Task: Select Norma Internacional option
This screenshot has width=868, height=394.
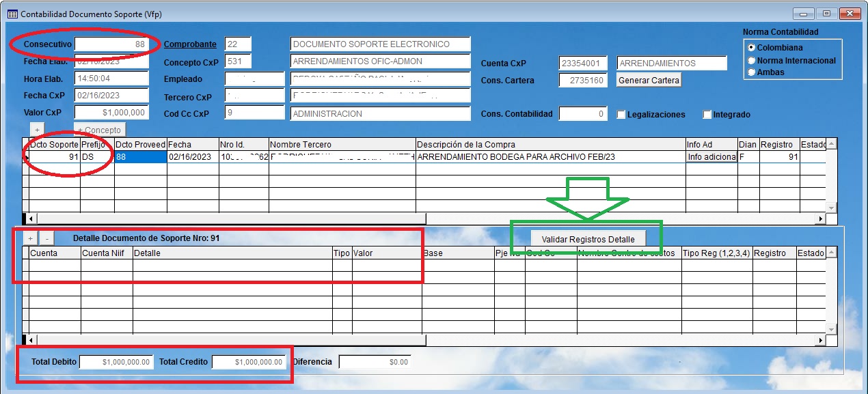Action: [x=752, y=60]
